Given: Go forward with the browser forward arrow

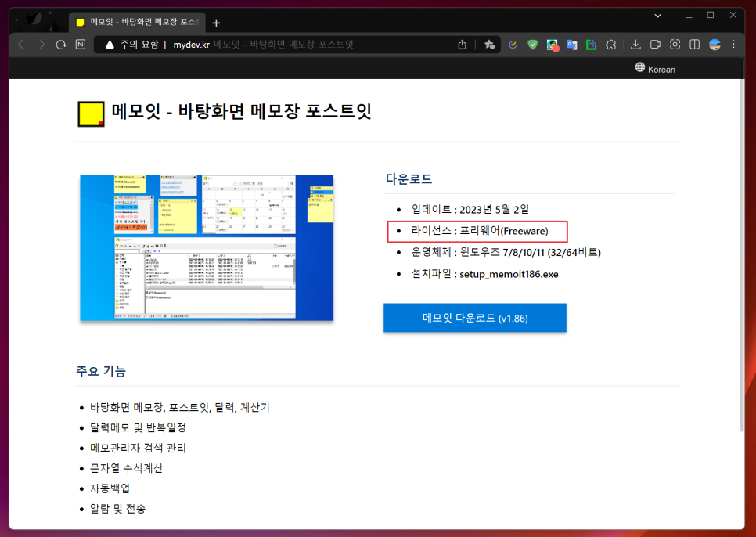Looking at the screenshot, I should [x=41, y=45].
